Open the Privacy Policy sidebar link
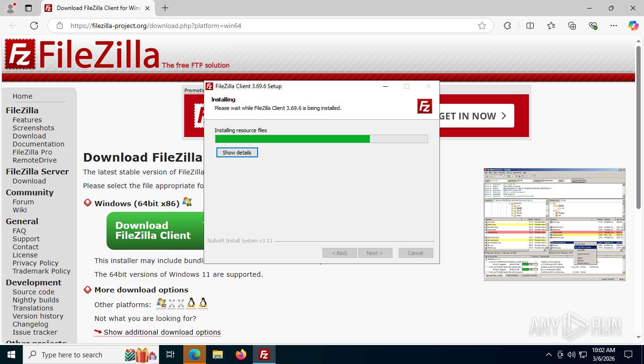This screenshot has width=644, height=364. (x=36, y=263)
